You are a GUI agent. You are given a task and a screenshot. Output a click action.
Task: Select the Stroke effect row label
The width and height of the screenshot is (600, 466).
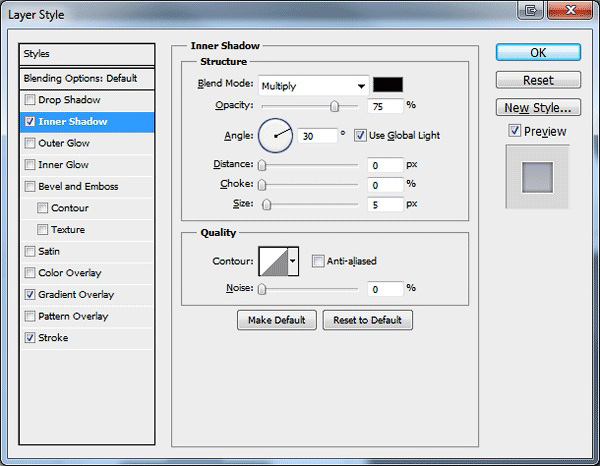click(x=53, y=338)
